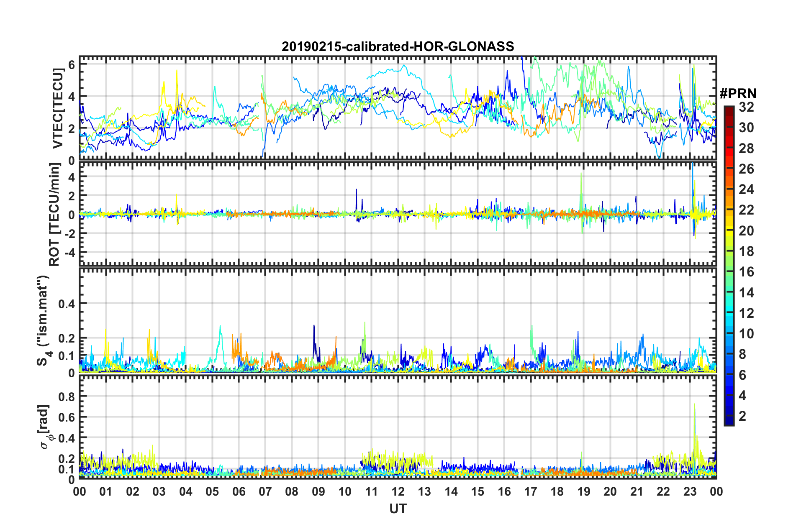The height and width of the screenshot is (532, 796).
Task: Click UT tick label 21
Action: click(637, 491)
